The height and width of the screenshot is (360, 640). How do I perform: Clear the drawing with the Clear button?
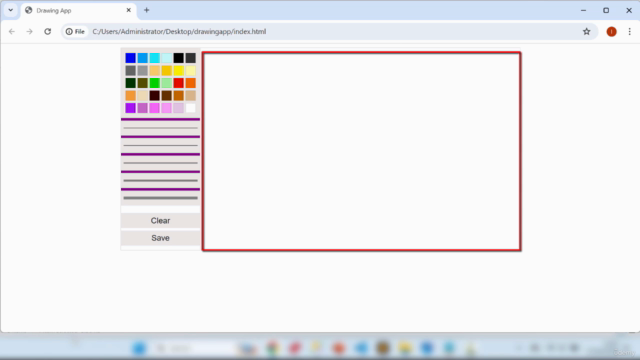pyautogui.click(x=160, y=220)
